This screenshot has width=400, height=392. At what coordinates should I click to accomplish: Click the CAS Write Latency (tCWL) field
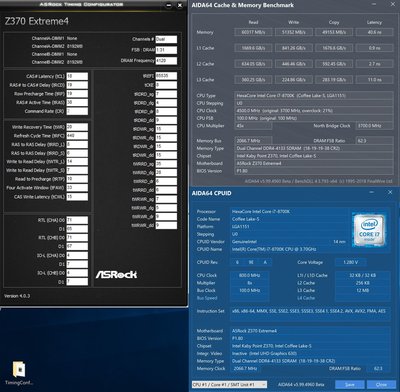tap(77, 197)
